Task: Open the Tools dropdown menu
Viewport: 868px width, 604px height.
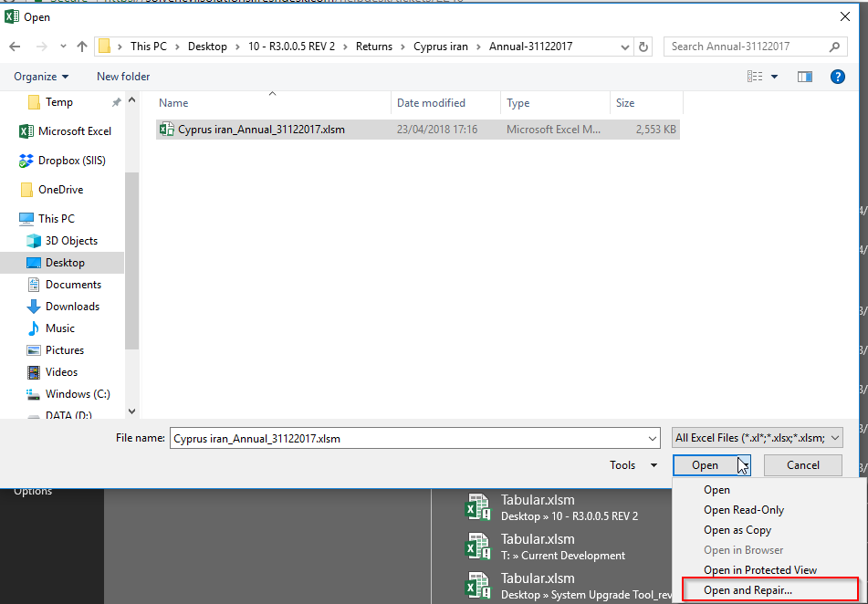Action: point(633,464)
